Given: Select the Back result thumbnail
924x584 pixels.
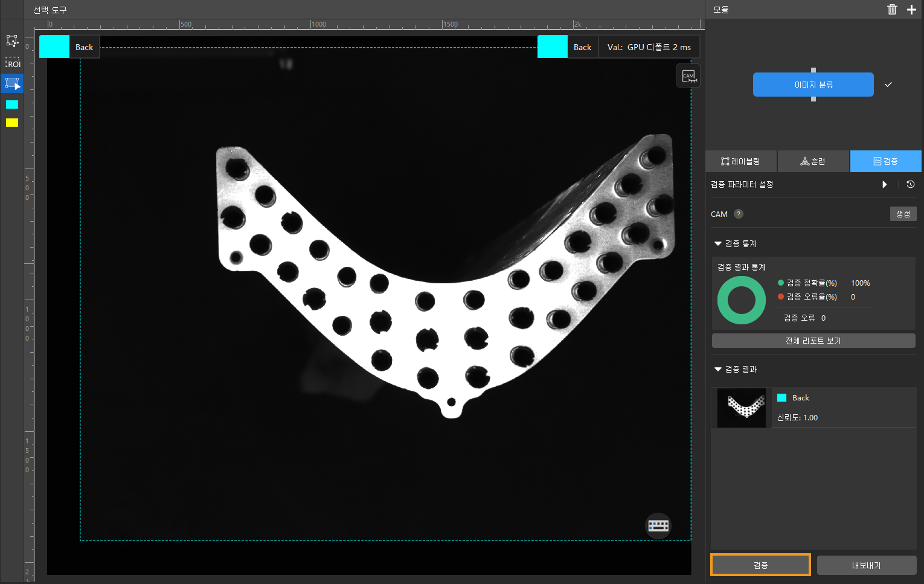Looking at the screenshot, I should click(x=741, y=408).
